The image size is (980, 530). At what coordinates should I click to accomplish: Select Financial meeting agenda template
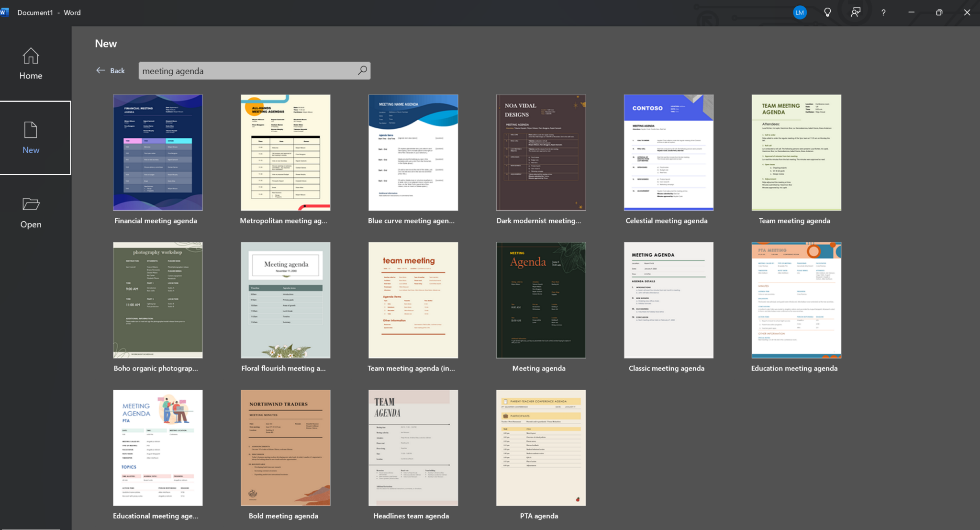157,152
